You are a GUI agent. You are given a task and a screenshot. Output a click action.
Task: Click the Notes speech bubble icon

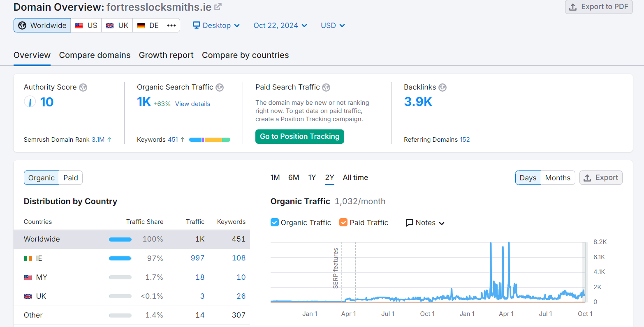click(x=410, y=223)
